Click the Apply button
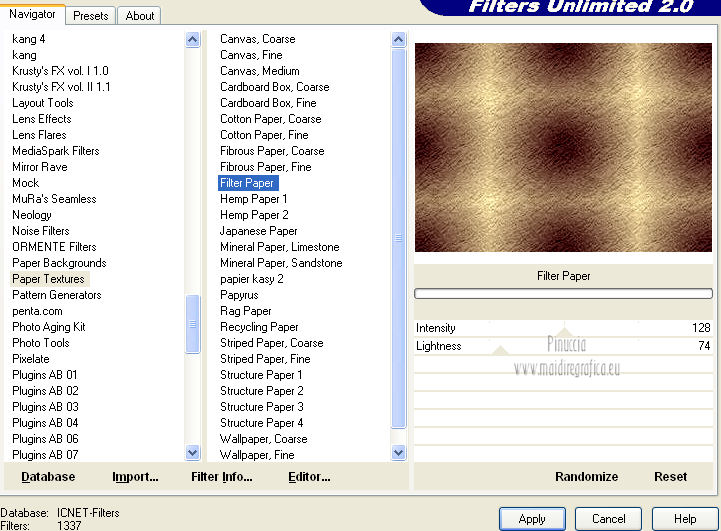The width and height of the screenshot is (721, 531). (x=532, y=519)
